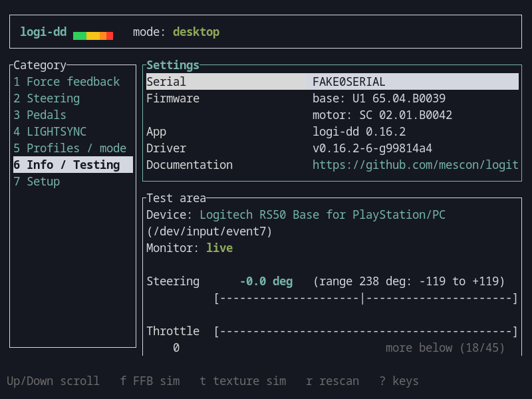Trigger the f FFB sim shortcut hint
This screenshot has width=532, height=399.
pos(150,381)
